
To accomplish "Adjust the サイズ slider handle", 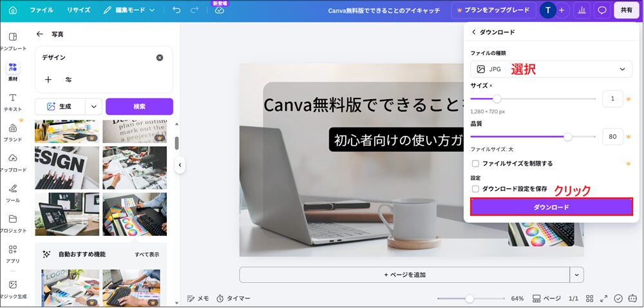I will (x=497, y=99).
